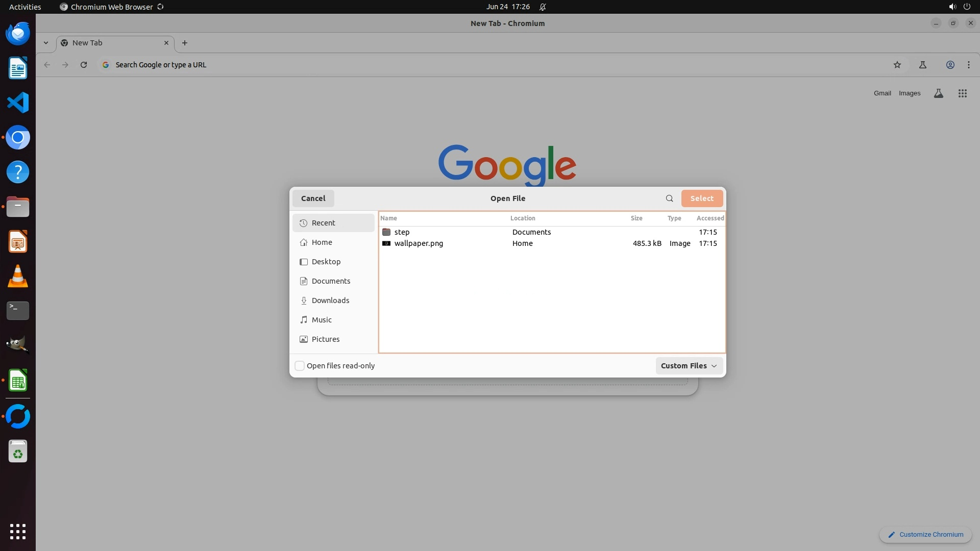
Task: Sort files by the Name column
Action: 388,218
